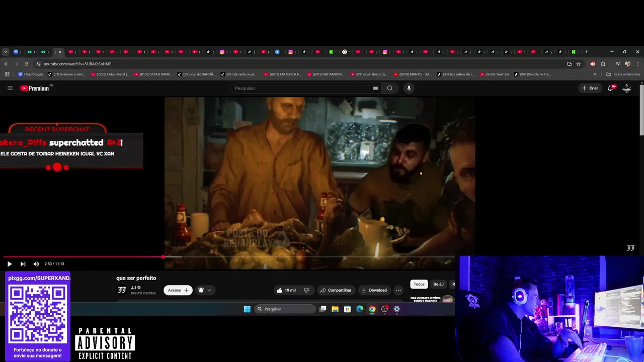Screen dimensions: 644x362
Task: Open Google Chrome from taskbar
Action: point(372,309)
